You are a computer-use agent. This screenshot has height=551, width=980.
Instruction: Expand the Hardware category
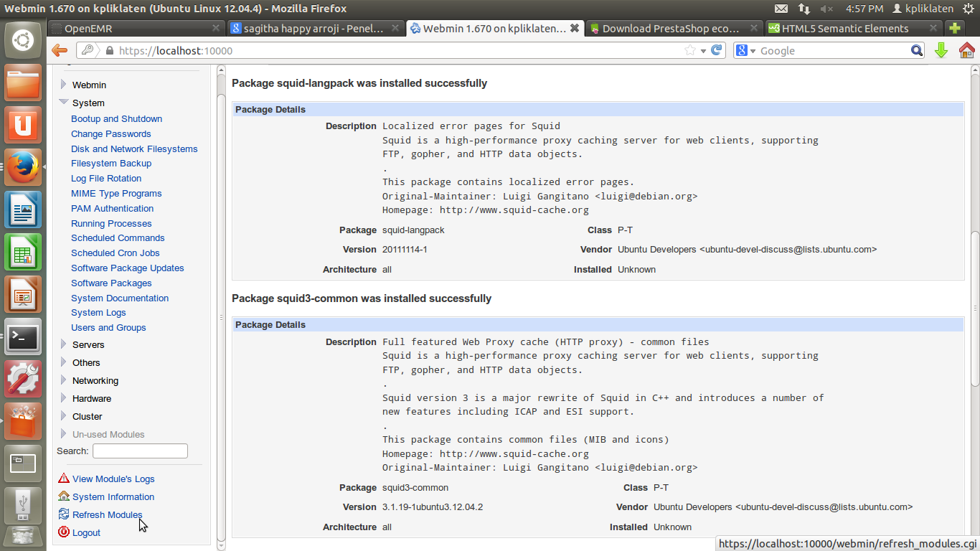64,398
